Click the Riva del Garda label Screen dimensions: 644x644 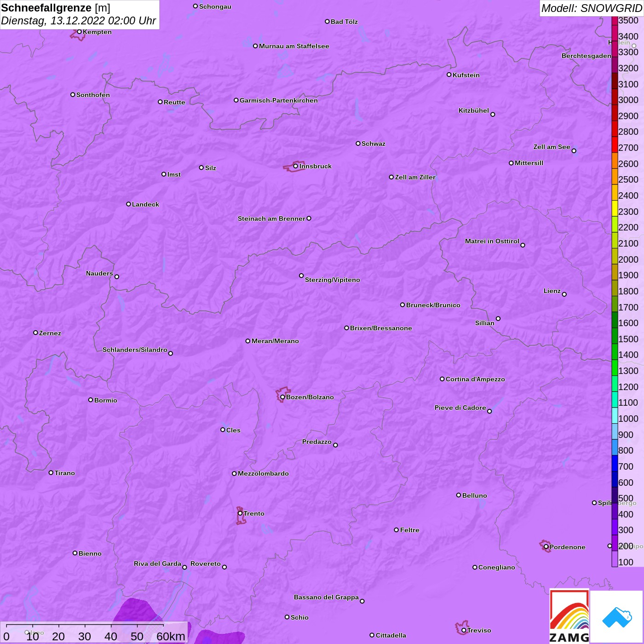157,563
